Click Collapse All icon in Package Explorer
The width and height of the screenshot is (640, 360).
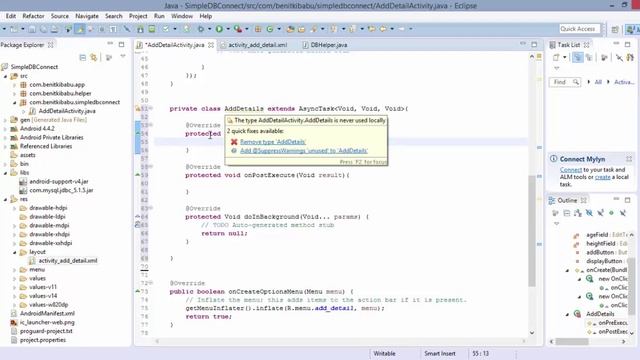click(82, 58)
